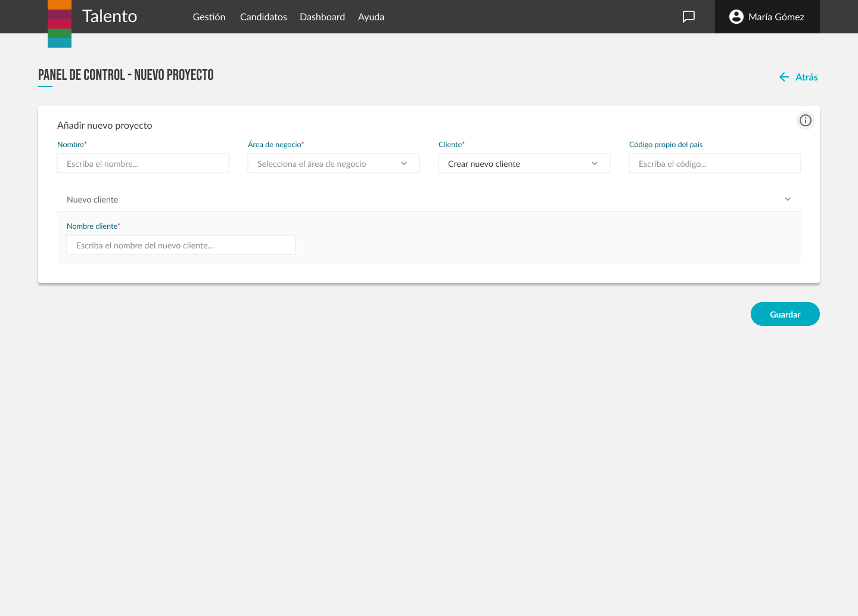Click the chevron in the Cliente field
The width and height of the screenshot is (858, 616).
click(594, 164)
